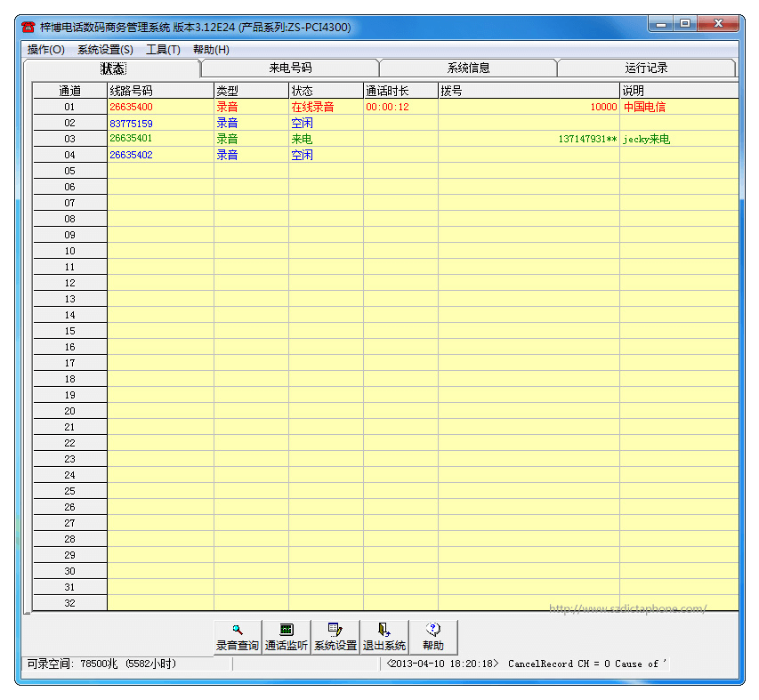Click the 系统设置 toolbar settings icon
Viewport: 759px width, 700px height.
pos(335,637)
